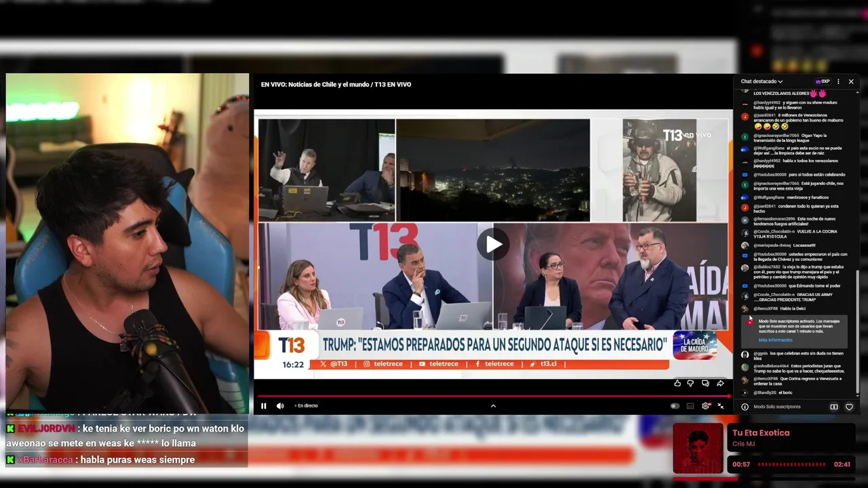This screenshot has height=488, width=868.
Task: Open comments via speech bubble icon
Action: coord(705,384)
